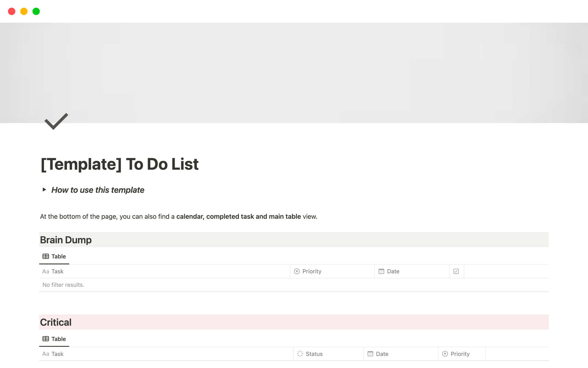Click the To Do List page title

coord(119,164)
